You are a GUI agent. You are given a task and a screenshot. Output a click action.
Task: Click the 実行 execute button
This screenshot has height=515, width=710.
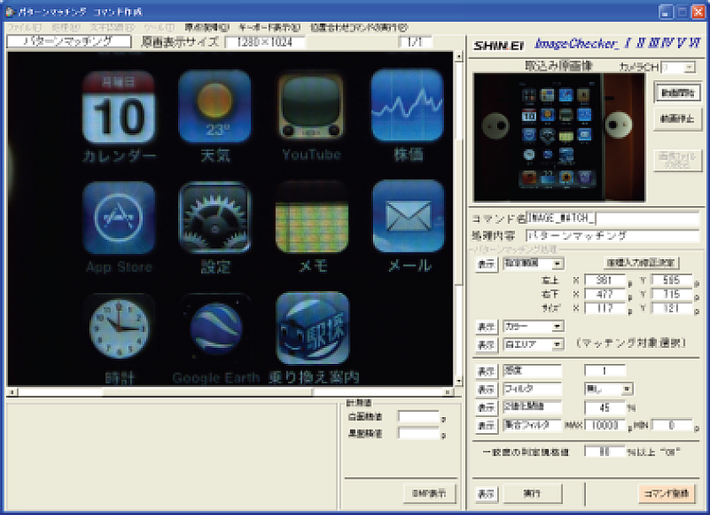[x=532, y=493]
